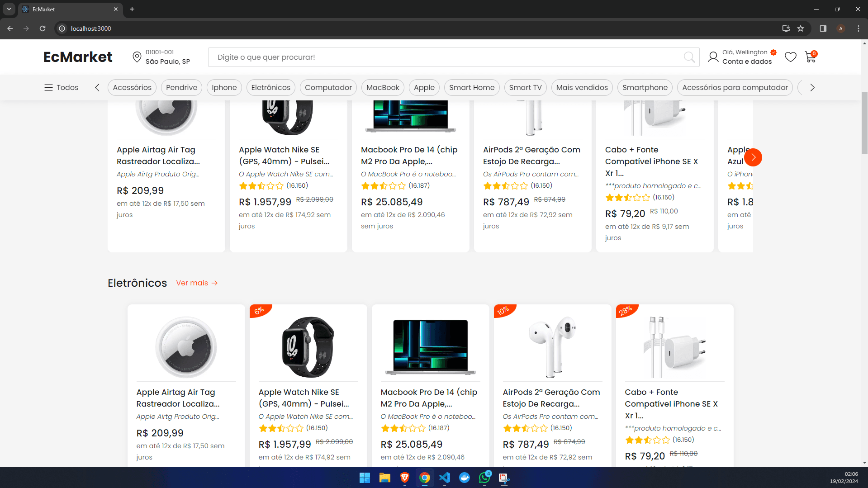Viewport: 868px width, 488px height.
Task: Click Macbook Pro De 14 title in Eletrônicos
Action: click(429, 398)
